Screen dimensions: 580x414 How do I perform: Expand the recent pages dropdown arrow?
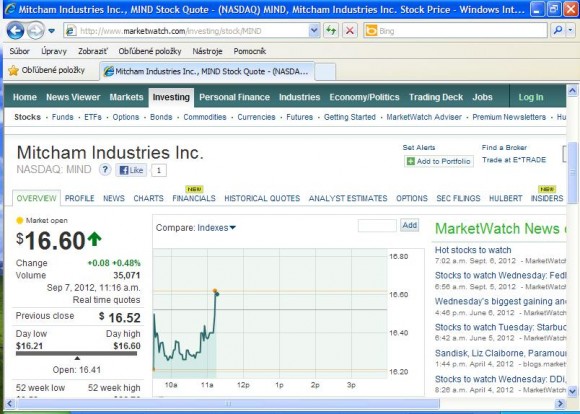[51, 31]
